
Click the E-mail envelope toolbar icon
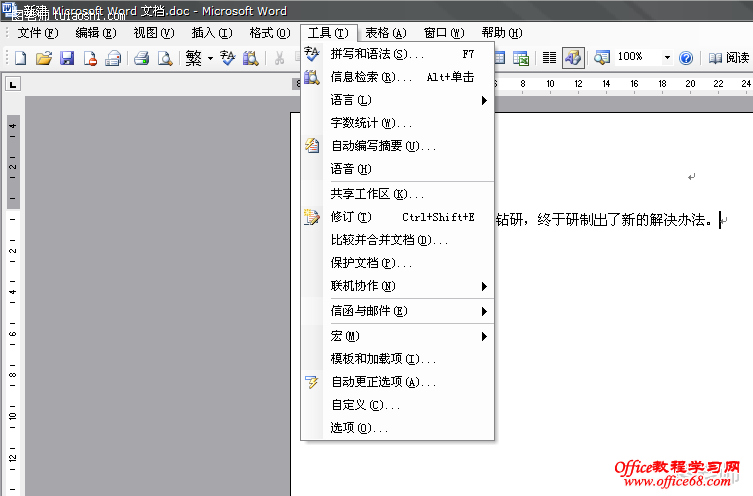pyautogui.click(x=113, y=59)
